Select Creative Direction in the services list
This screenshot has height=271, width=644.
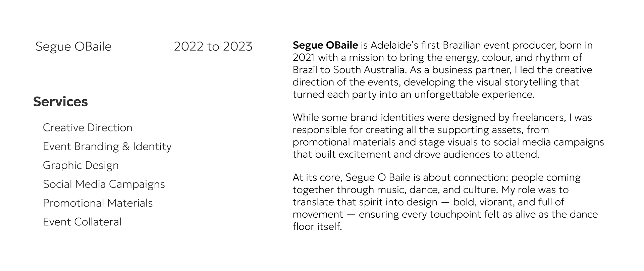(88, 128)
